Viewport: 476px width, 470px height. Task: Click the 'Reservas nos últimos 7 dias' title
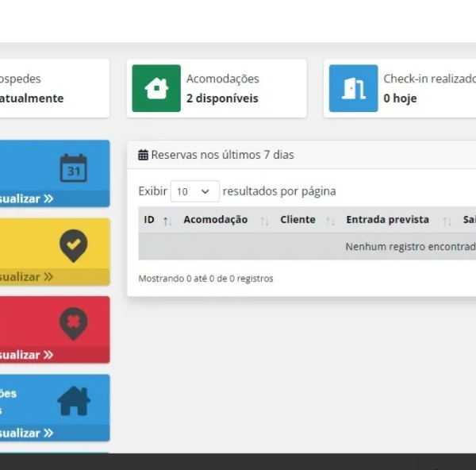[222, 155]
